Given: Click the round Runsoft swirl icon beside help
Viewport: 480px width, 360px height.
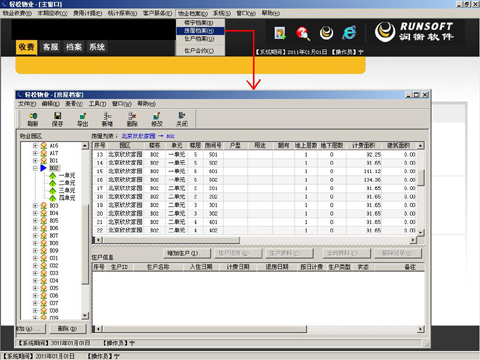Looking at the screenshot, I should click(326, 33).
